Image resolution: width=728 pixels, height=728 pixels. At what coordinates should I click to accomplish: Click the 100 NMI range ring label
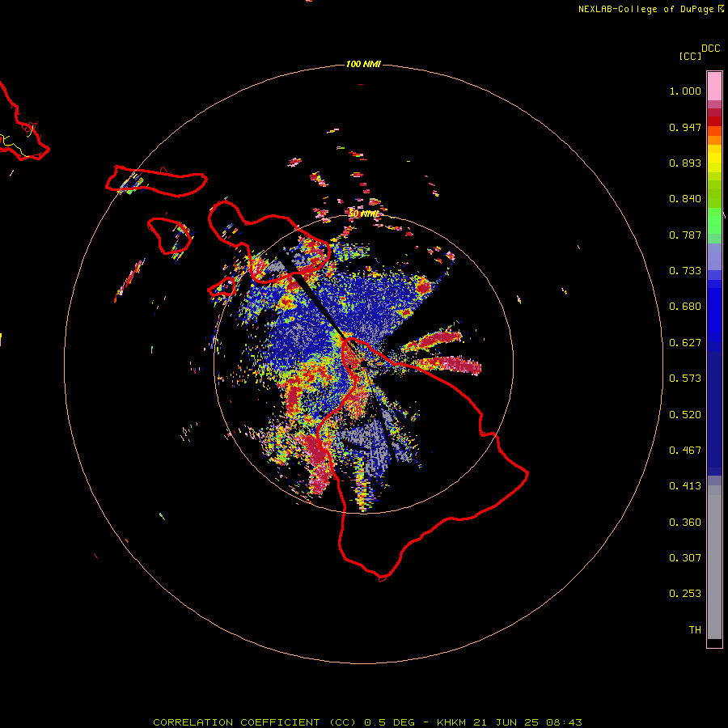(363, 64)
